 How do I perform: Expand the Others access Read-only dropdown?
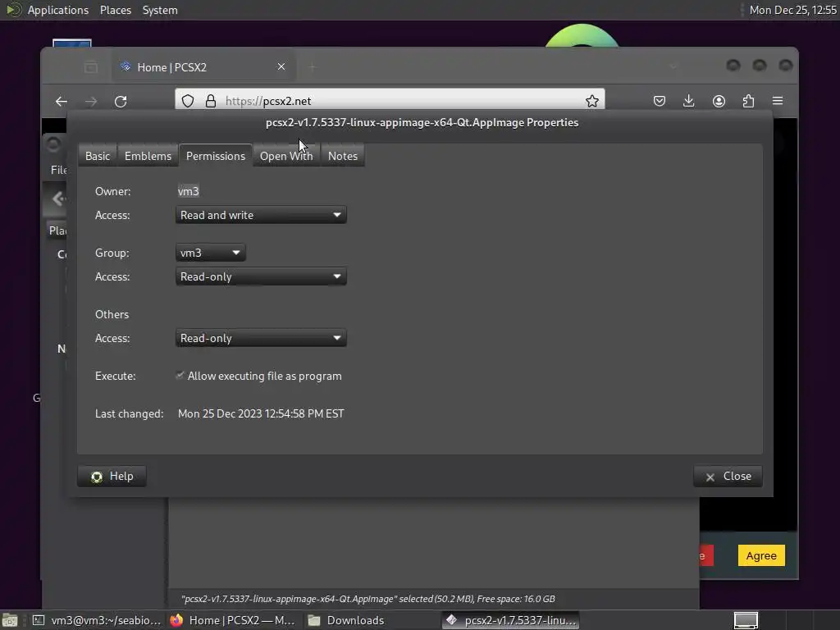[261, 339]
